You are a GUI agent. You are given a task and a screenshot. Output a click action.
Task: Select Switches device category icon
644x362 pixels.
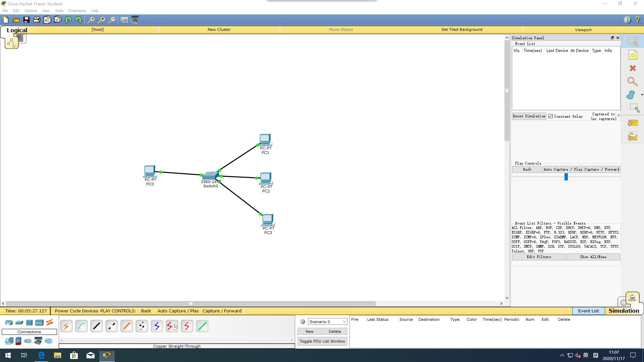(19, 323)
